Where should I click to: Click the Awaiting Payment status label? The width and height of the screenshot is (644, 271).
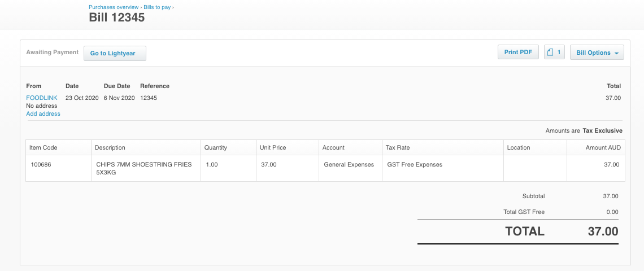click(x=53, y=52)
